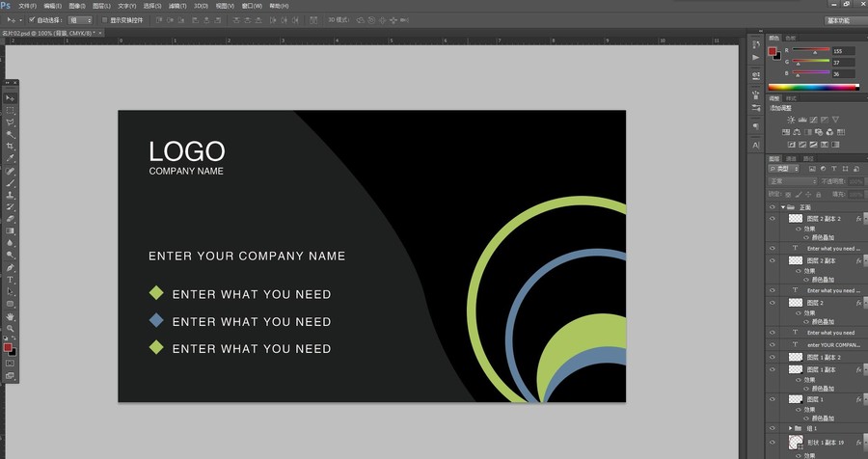This screenshot has height=459, width=868.
Task: Toggle visibility of layer 图层 2
Action: click(773, 303)
